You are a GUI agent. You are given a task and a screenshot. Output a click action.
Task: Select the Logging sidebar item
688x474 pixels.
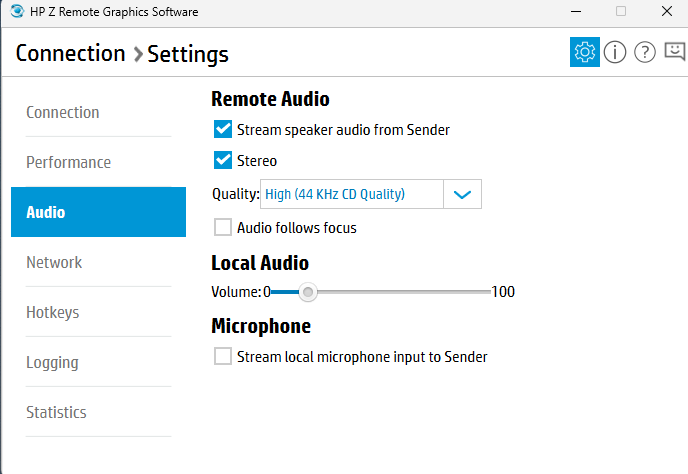point(52,363)
